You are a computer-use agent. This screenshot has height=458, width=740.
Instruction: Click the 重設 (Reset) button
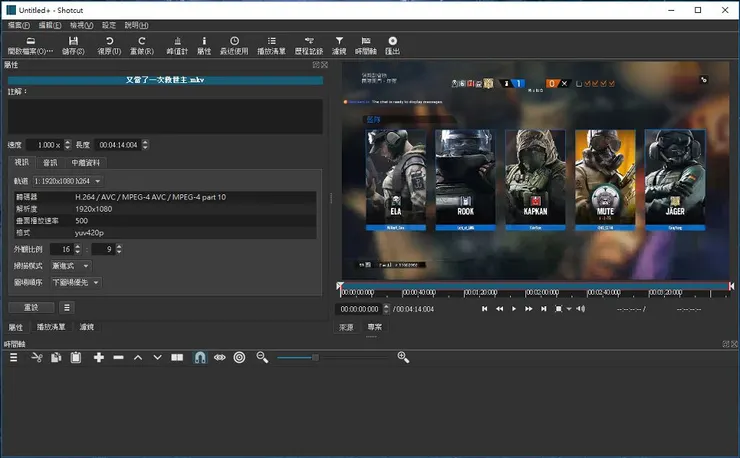tap(30, 308)
